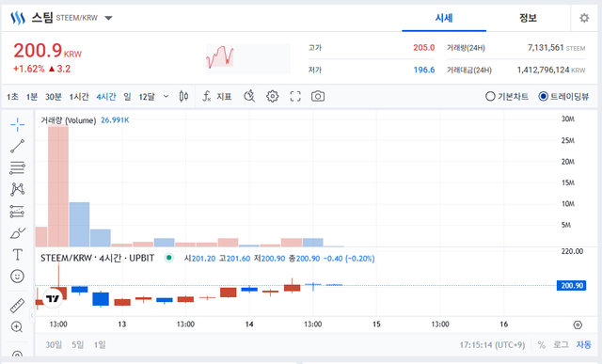Click the STEEM/KRW · 4시간 · UPBIT chart title

pos(97,259)
